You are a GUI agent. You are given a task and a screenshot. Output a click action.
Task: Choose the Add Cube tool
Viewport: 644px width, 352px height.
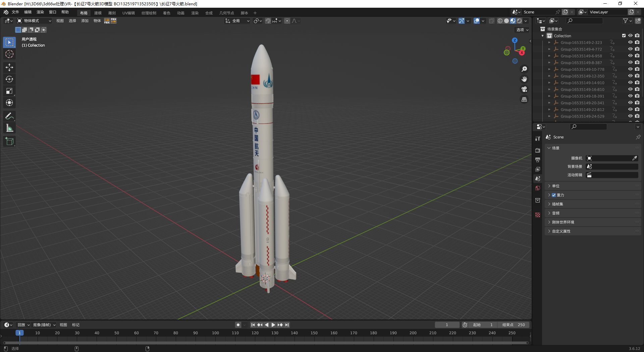pyautogui.click(x=9, y=141)
